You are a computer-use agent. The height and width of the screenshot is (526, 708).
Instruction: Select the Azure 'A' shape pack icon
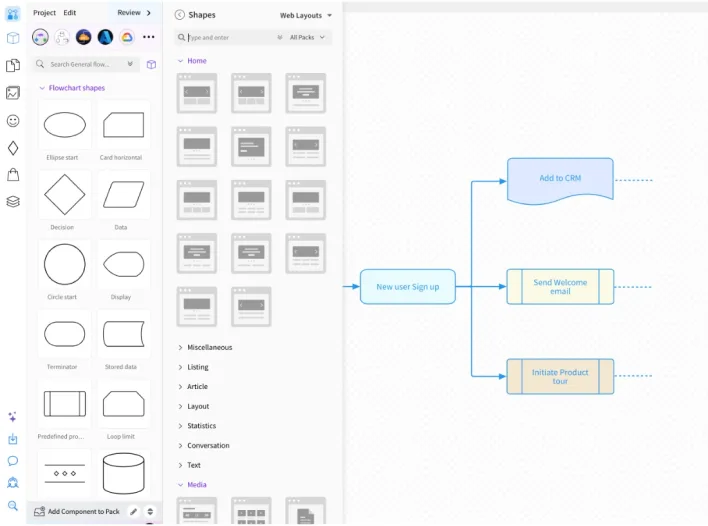(105, 37)
